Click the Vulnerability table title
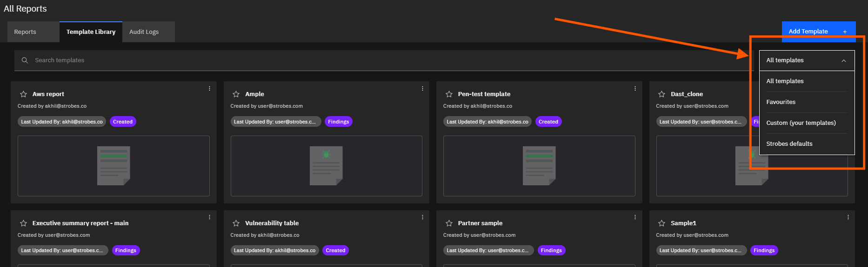Viewport: 868px width, 267px height. 272,223
